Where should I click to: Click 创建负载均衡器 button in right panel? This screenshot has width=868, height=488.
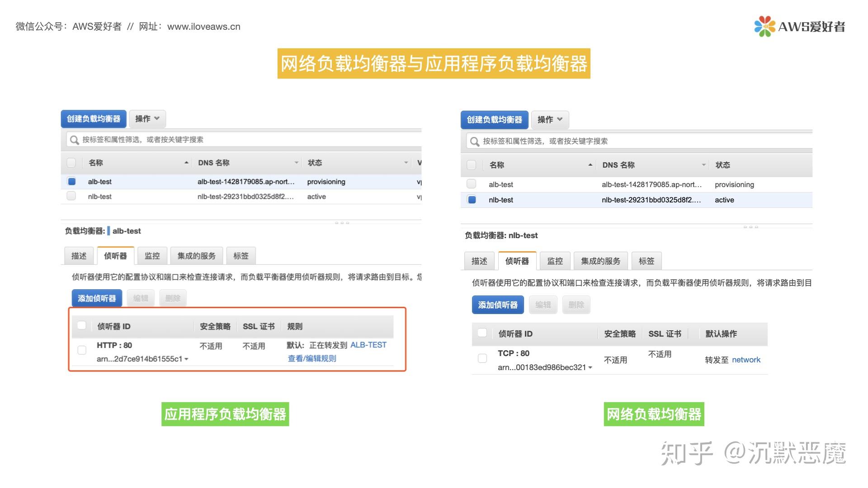[495, 120]
